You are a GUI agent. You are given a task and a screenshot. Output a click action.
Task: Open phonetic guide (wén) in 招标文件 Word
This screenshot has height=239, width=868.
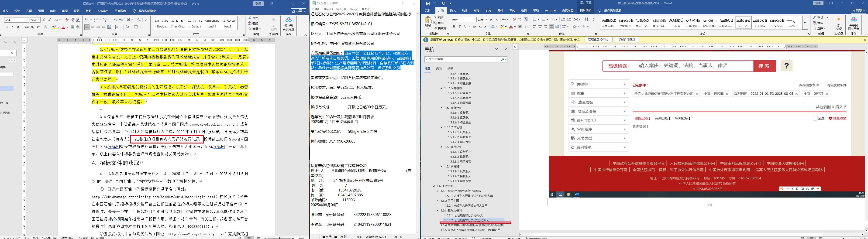[72, 20]
